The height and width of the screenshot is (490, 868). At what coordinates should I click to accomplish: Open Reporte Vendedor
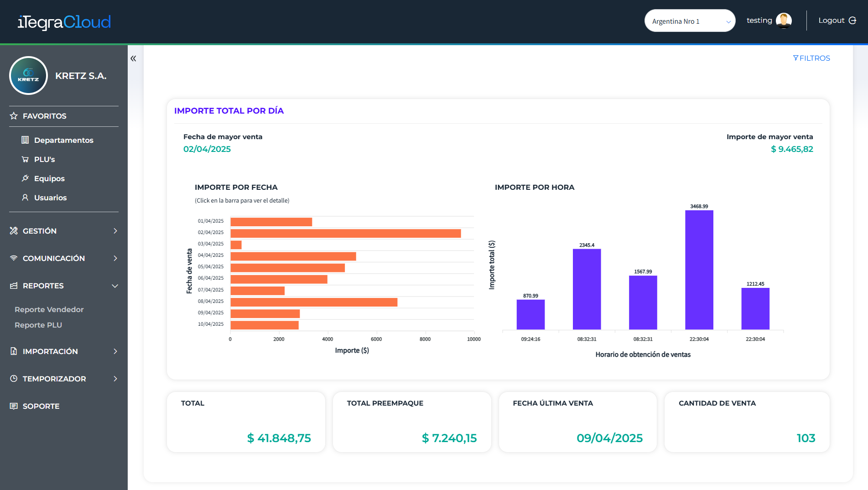point(49,309)
